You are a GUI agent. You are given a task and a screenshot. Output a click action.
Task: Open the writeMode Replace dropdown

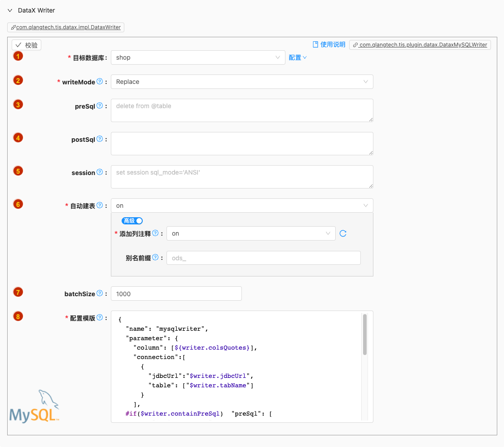(241, 82)
